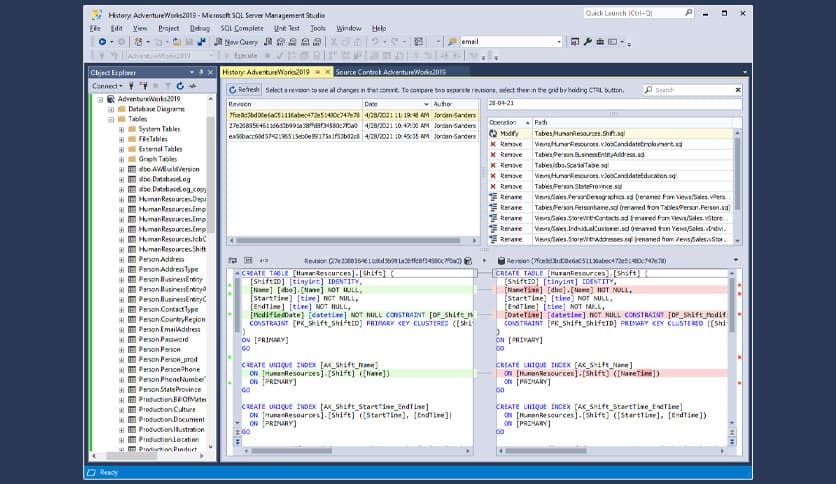Image resolution: width=836 pixels, height=484 pixels.
Task: Click Object Explorer filter icon
Action: 167,86
